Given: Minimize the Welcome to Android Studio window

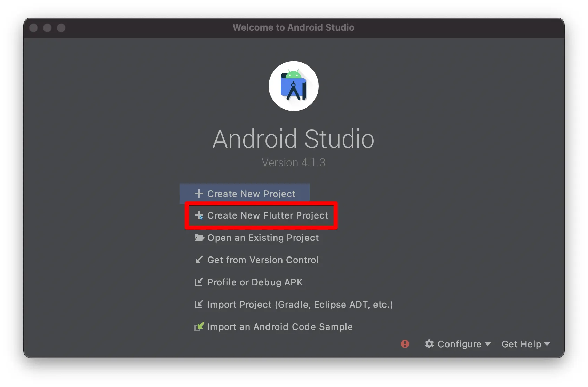Looking at the screenshot, I should point(47,28).
